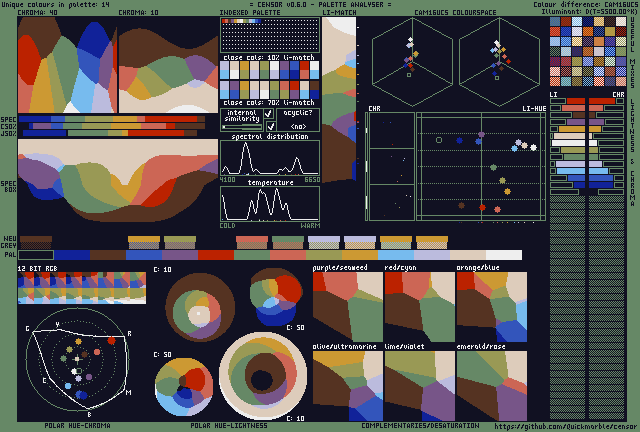Click the left CAM16UCS colourspace cube

pyautogui.click(x=412, y=62)
